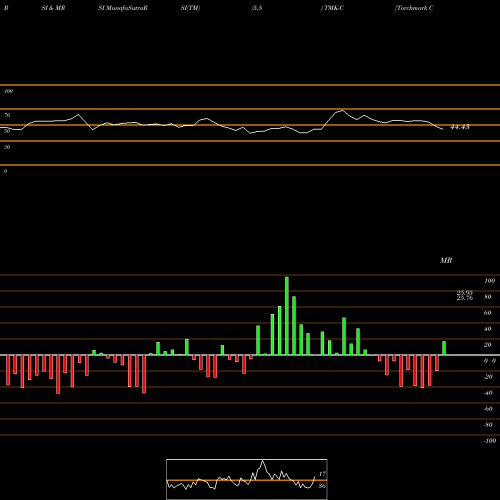The image size is (500, 500).
Task: Click the '(Torchmark C' company name text
Action: (414, 8)
